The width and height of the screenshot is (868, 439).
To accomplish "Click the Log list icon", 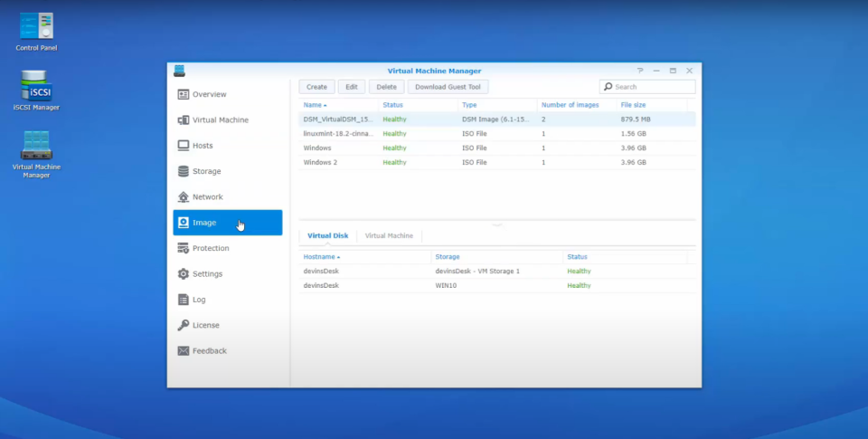I will (184, 300).
